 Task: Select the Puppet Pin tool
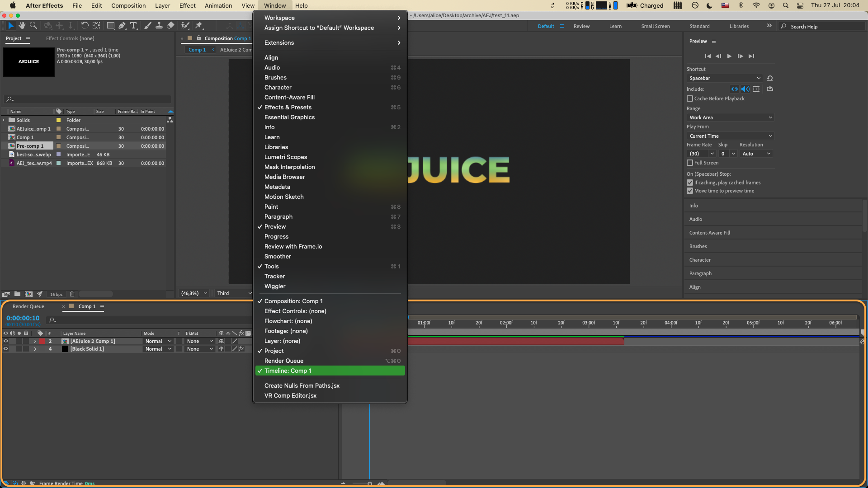pyautogui.click(x=198, y=26)
